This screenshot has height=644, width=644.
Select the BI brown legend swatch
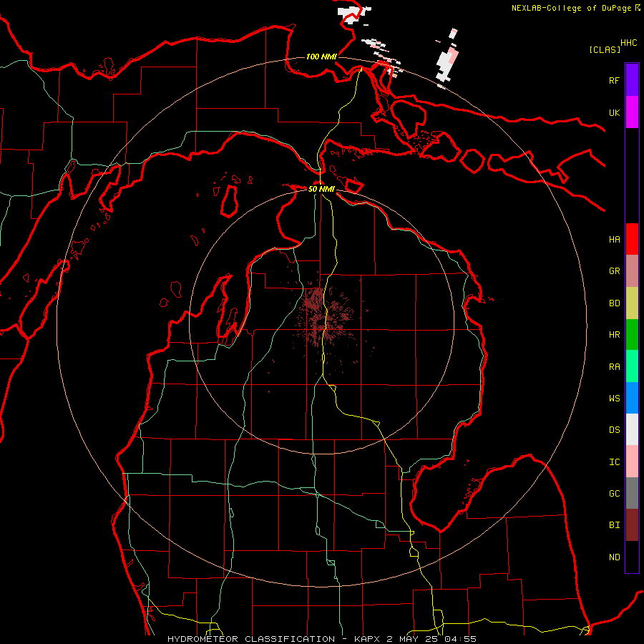(632, 525)
